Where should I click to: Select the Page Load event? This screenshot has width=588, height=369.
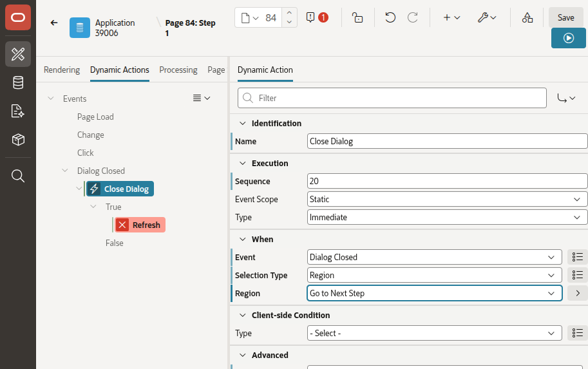[x=95, y=117]
